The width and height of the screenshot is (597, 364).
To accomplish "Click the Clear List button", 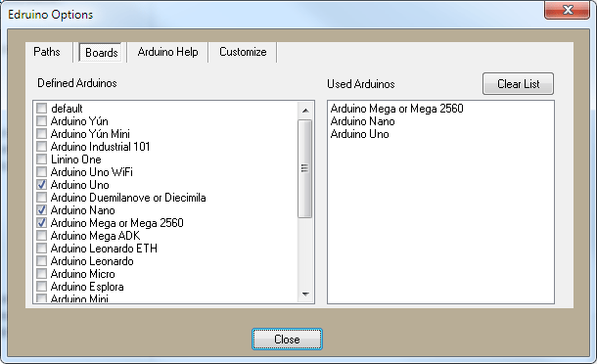I will pyautogui.click(x=518, y=84).
